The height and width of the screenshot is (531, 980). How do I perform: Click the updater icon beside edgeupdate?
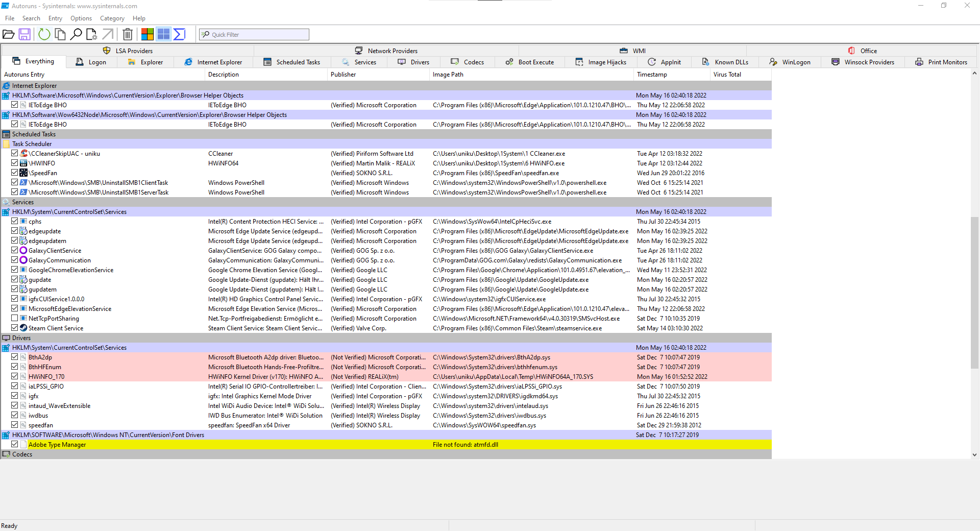tap(23, 231)
